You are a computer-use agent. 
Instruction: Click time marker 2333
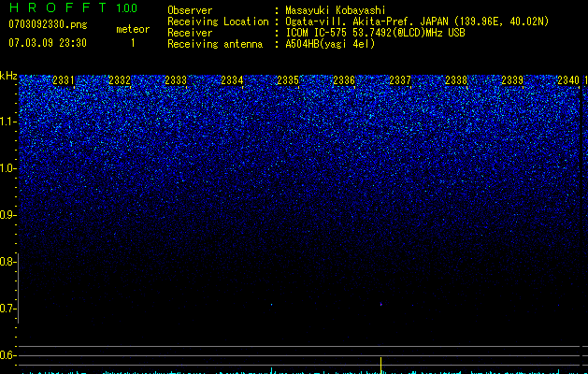tap(176, 80)
